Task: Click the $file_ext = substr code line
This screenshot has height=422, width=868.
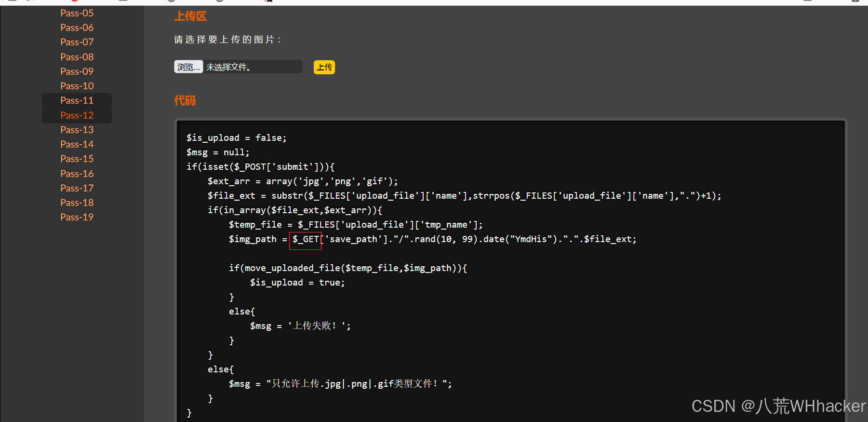Action: click(465, 196)
